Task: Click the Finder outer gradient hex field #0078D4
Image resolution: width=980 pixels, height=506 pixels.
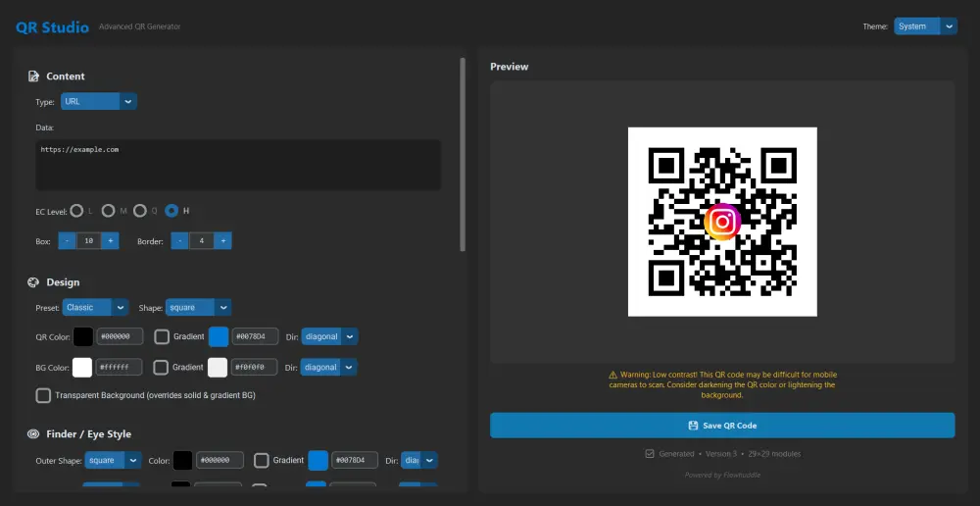Action: tap(355, 460)
